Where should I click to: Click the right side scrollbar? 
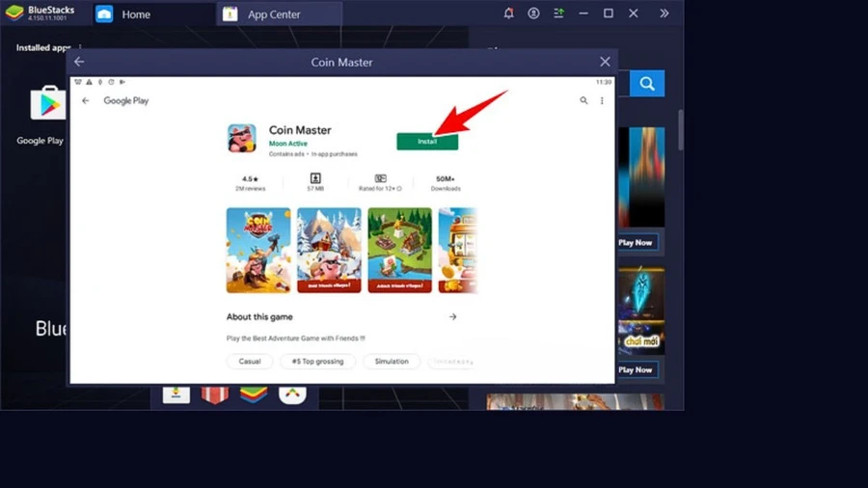680,130
